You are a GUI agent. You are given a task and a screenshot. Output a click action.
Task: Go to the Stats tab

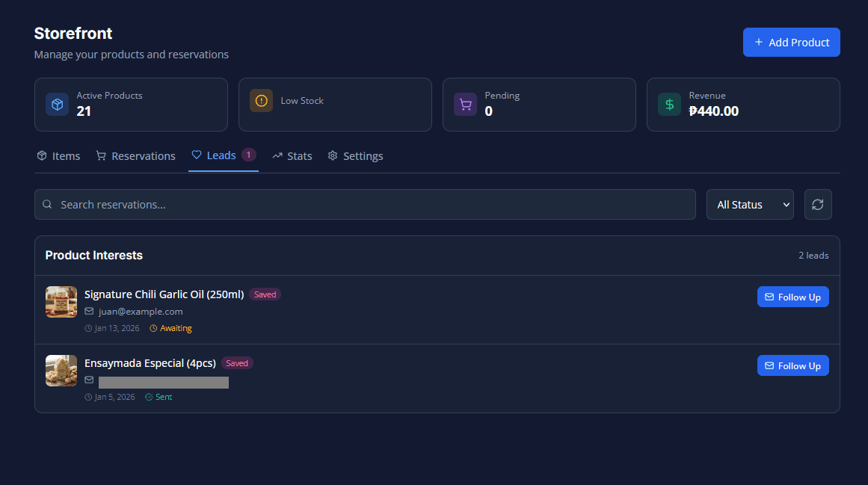coord(292,156)
